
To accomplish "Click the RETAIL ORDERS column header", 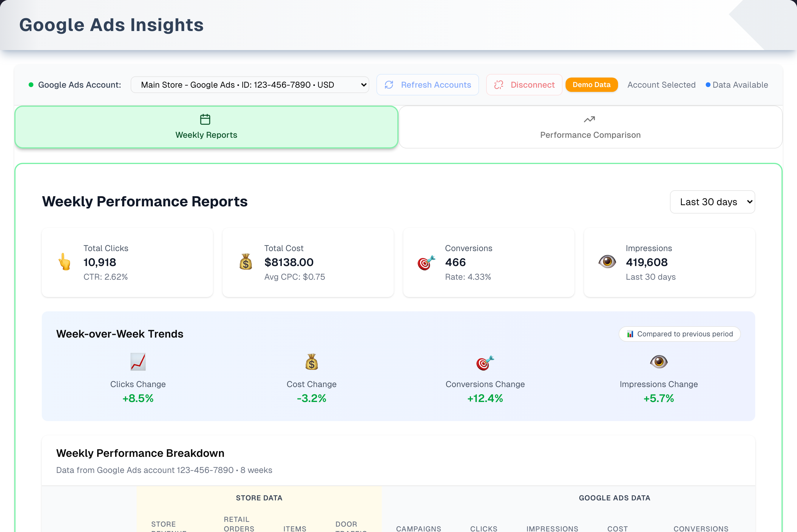I will [239, 524].
